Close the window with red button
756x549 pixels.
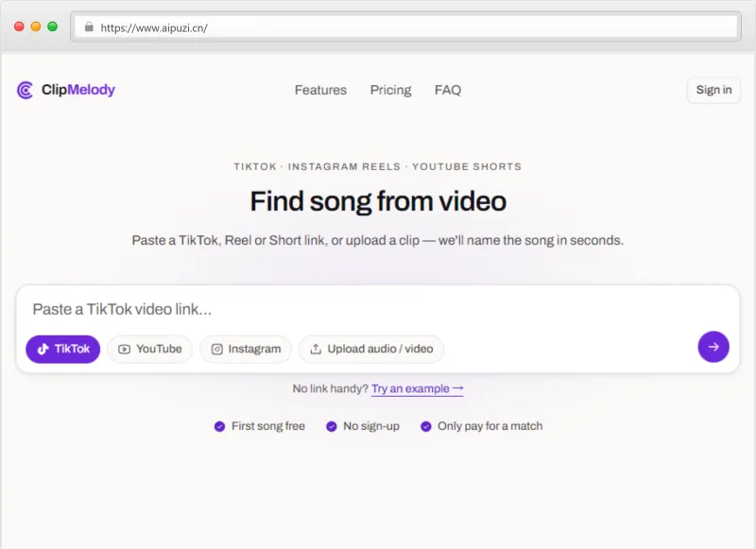(x=19, y=26)
